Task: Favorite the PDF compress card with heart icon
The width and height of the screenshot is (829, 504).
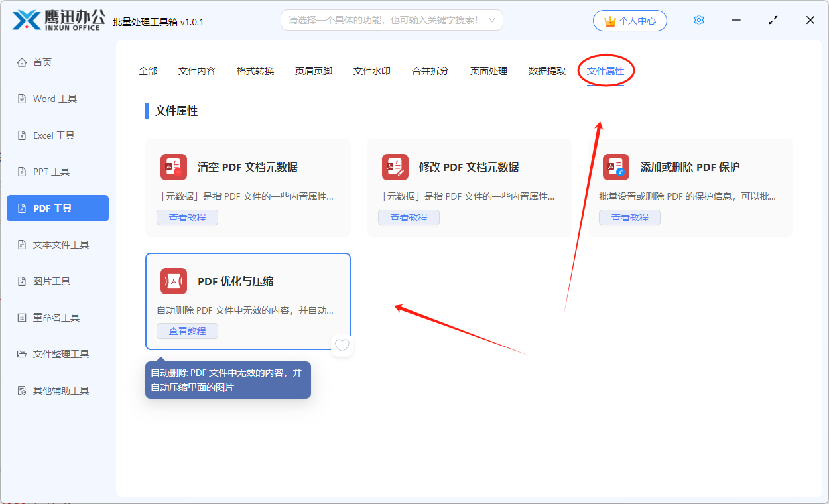Action: tap(342, 346)
